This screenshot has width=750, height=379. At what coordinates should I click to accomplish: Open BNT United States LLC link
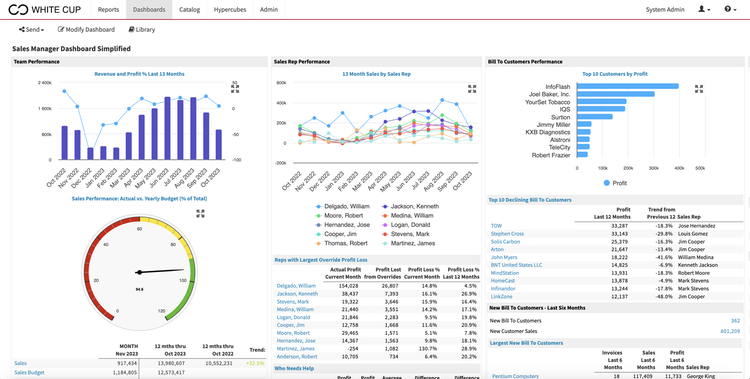click(517, 265)
